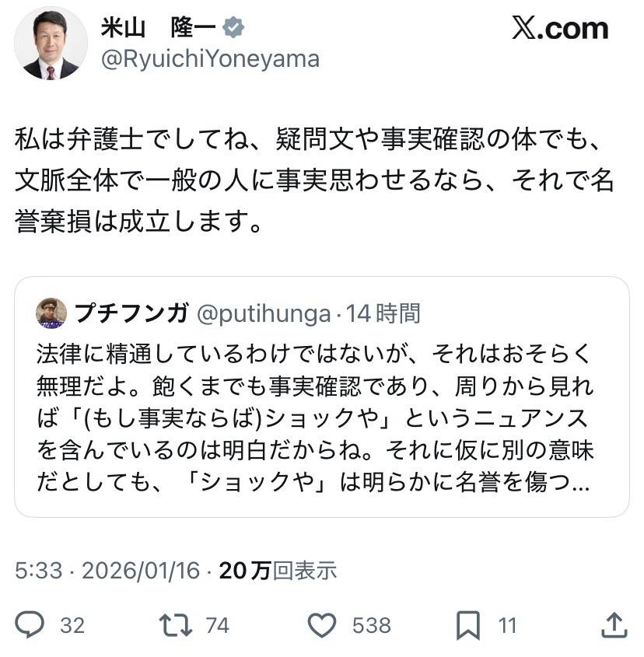644x657 pixels.
Task: Open the share icon menu
Action: [614, 624]
